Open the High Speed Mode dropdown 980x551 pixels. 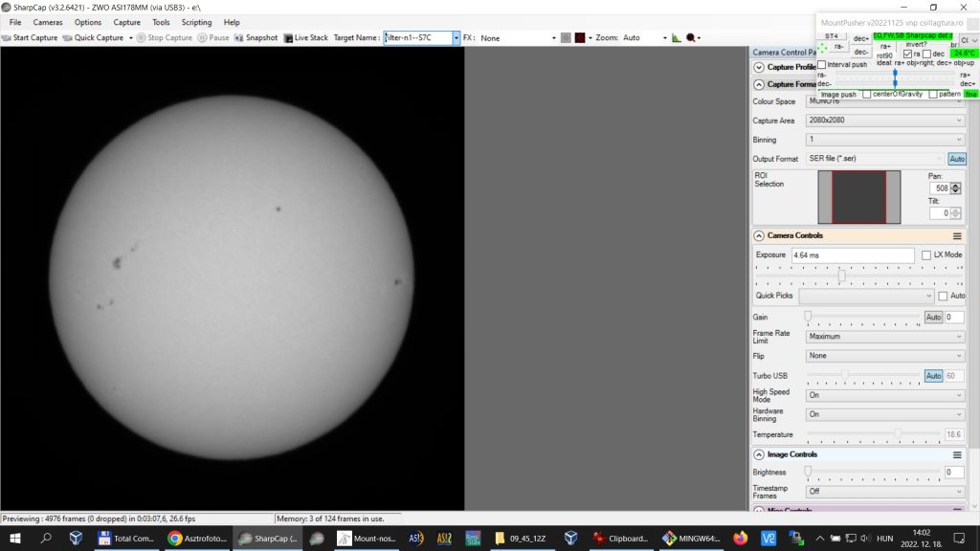click(x=885, y=395)
